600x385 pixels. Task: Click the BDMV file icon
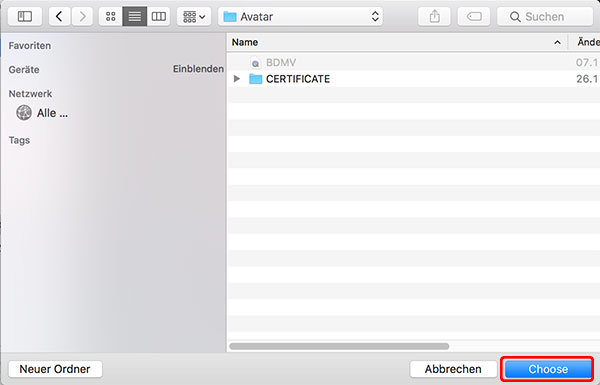[255, 62]
